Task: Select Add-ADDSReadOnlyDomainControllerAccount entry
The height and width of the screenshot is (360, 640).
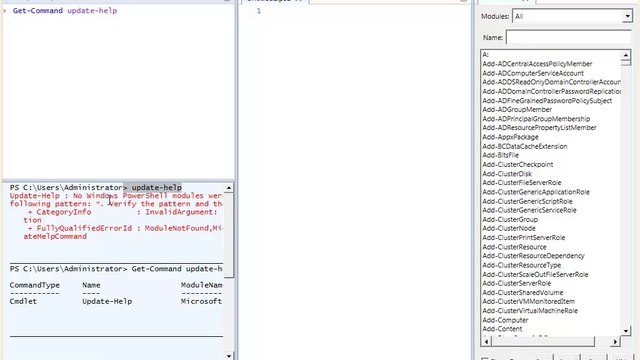Action: click(551, 82)
